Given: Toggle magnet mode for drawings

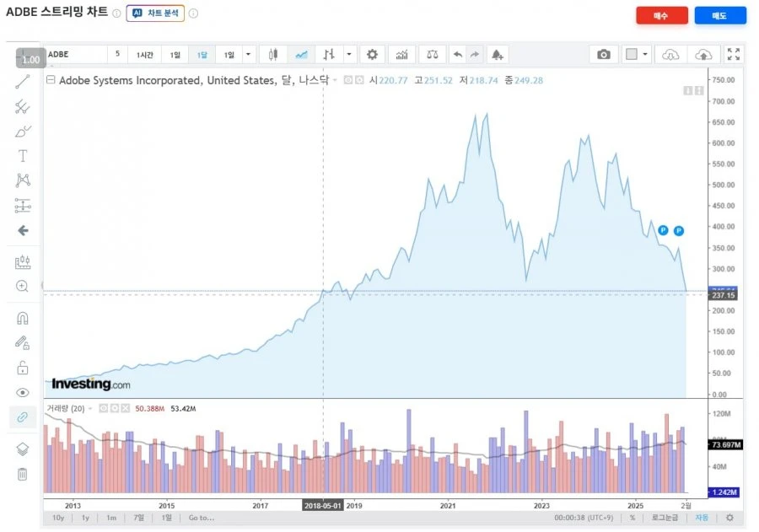Looking at the screenshot, I should [22, 318].
